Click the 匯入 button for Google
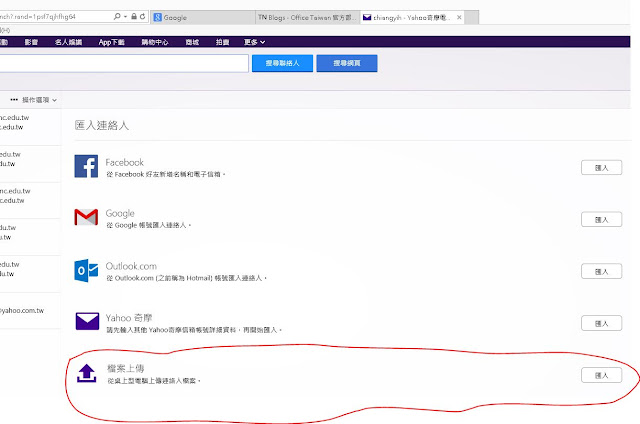 [x=602, y=220]
